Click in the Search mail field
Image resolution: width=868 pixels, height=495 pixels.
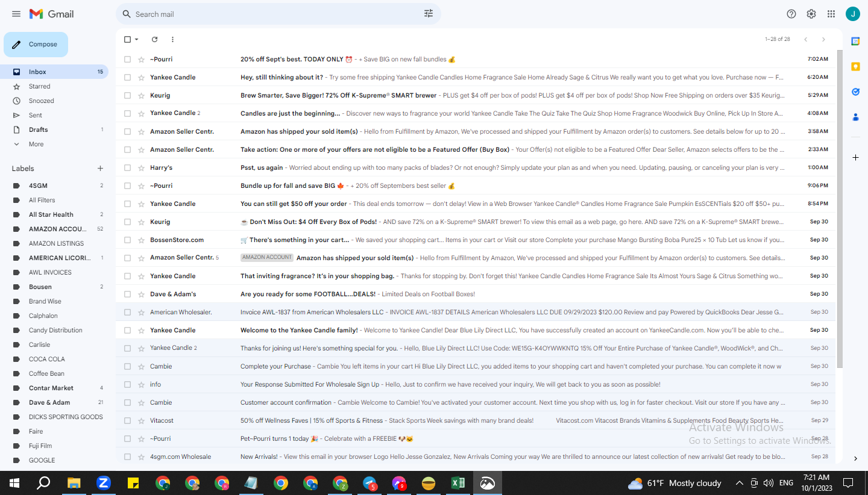click(277, 14)
